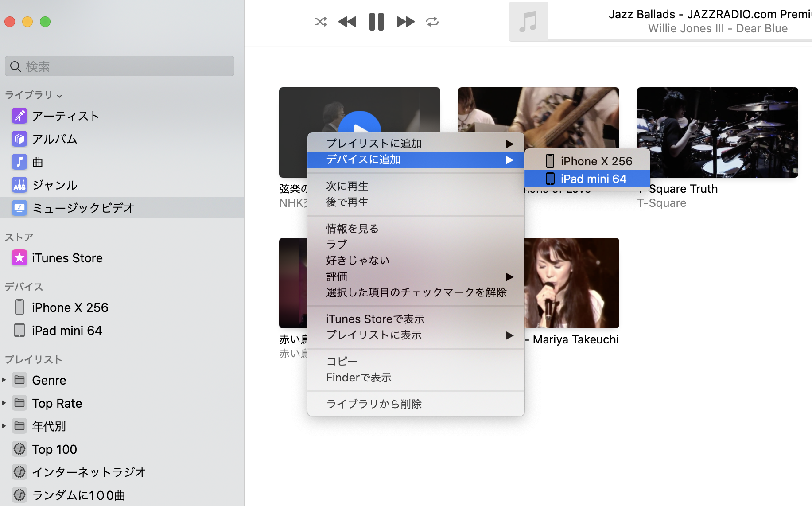
Task: Choose 後で再生 from context menu
Action: pyautogui.click(x=416, y=202)
